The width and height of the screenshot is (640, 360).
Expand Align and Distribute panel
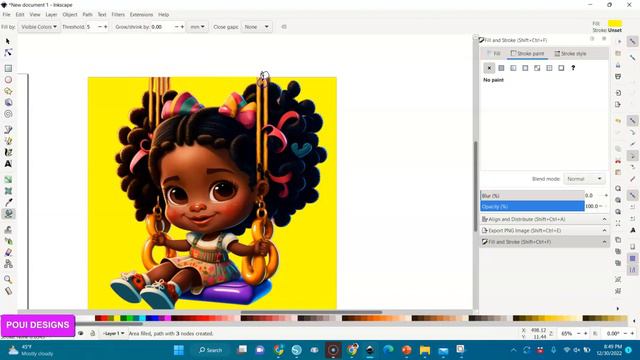coord(544,219)
